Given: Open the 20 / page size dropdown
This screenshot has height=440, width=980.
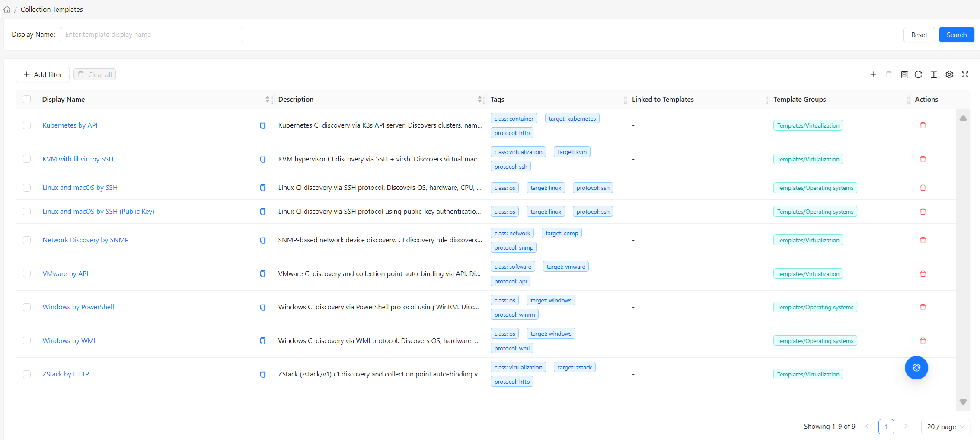Looking at the screenshot, I should 945,427.
